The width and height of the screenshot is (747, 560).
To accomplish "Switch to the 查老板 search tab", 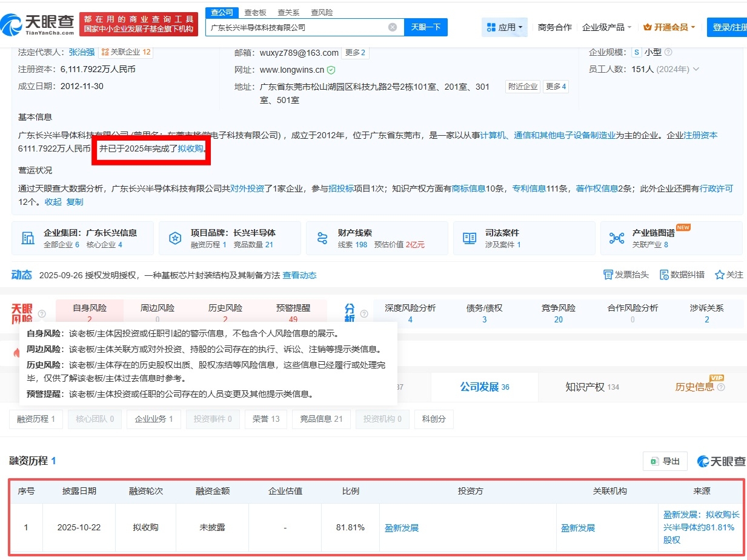I will [256, 12].
